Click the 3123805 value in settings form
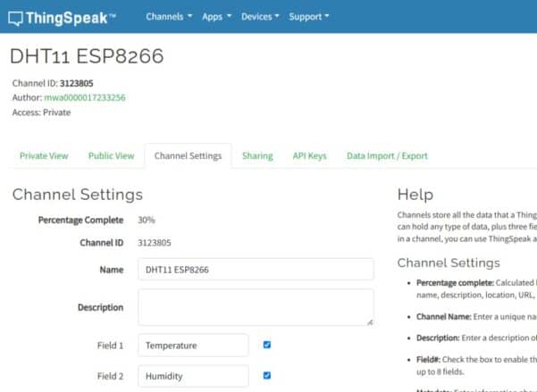 tap(154, 243)
